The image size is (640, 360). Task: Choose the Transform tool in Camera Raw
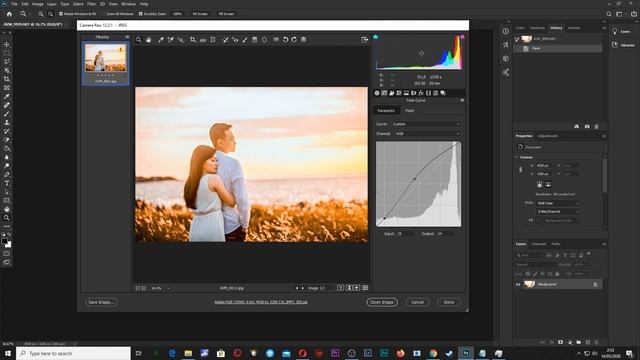coord(213,40)
